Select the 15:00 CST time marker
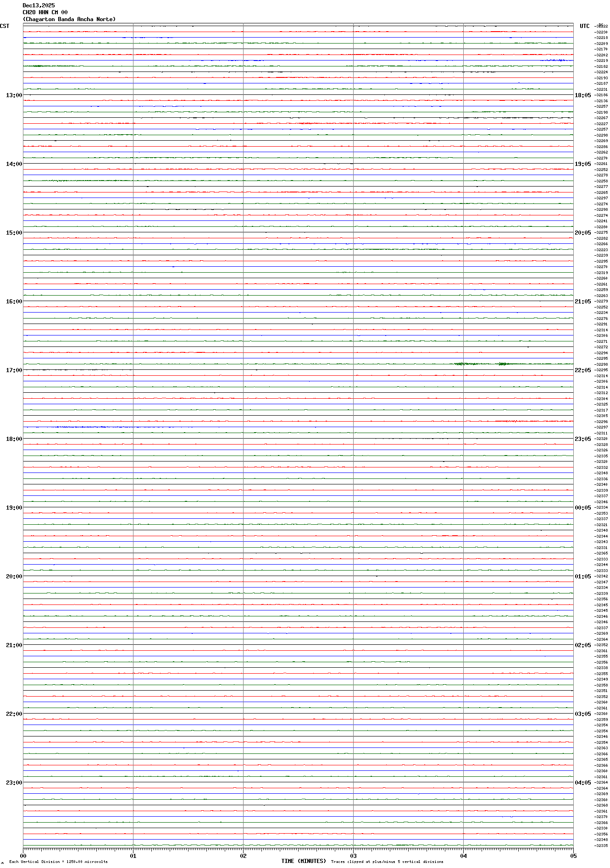The width and height of the screenshot is (610, 868). point(14,233)
